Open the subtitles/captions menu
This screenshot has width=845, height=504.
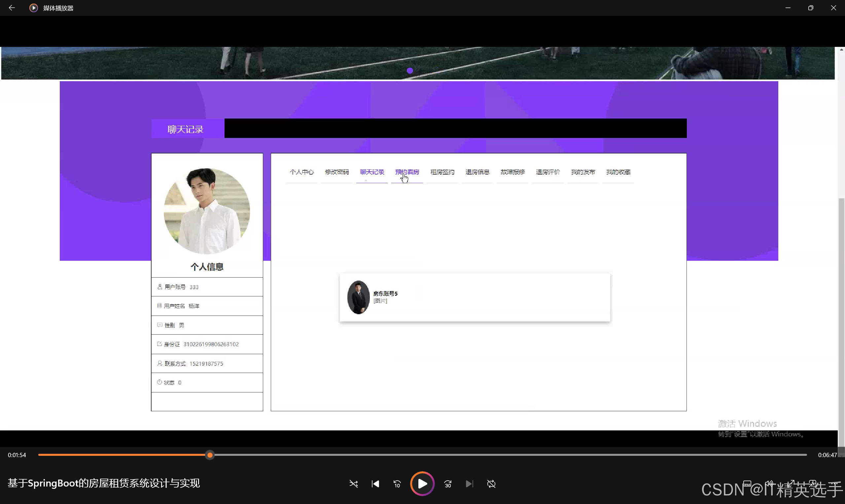[747, 483]
